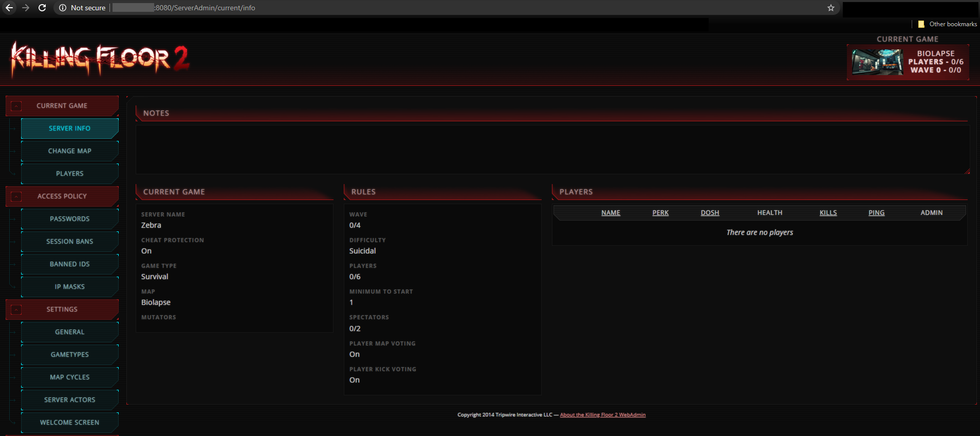Click the Biolapse map thumbnail
Screen dimensions: 980x436
pyautogui.click(x=877, y=62)
